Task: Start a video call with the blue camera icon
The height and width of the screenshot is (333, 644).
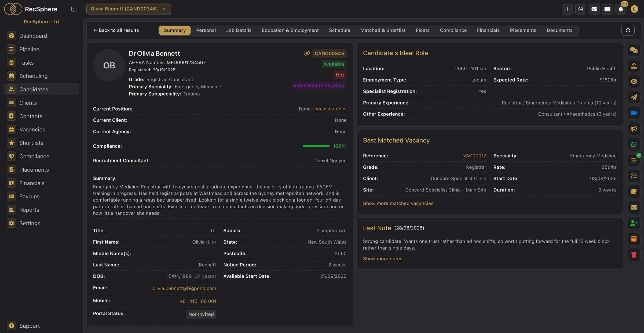Action: (x=634, y=113)
